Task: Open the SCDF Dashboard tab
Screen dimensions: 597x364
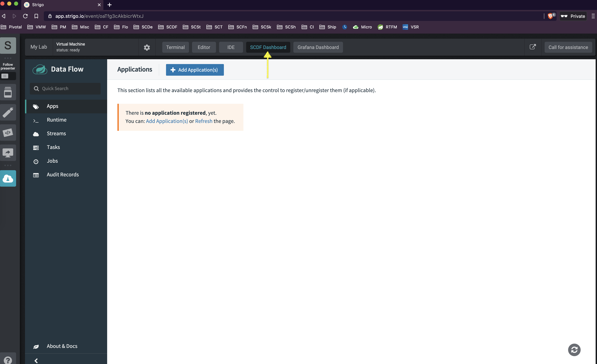Action: (268, 47)
